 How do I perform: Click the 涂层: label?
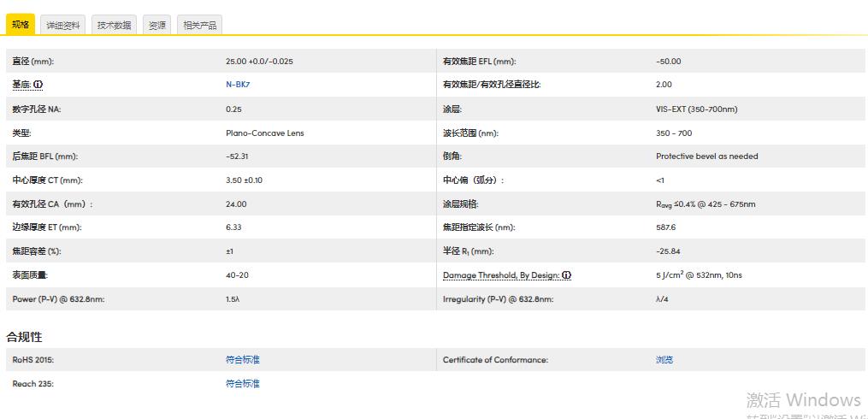(452, 109)
